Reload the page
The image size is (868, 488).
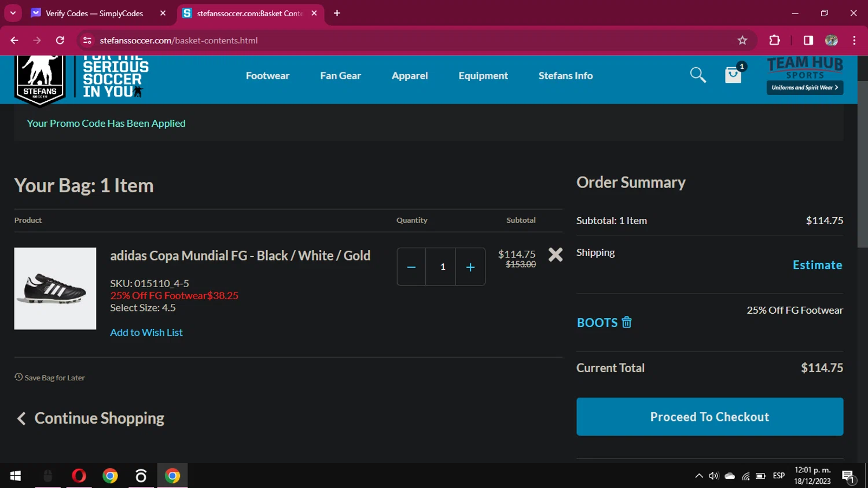[x=60, y=41]
